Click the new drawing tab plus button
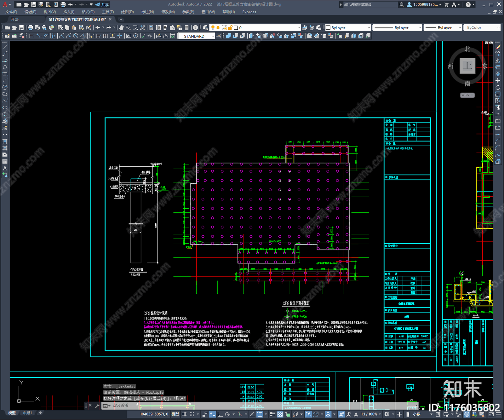504x420 pixels. coord(121,20)
